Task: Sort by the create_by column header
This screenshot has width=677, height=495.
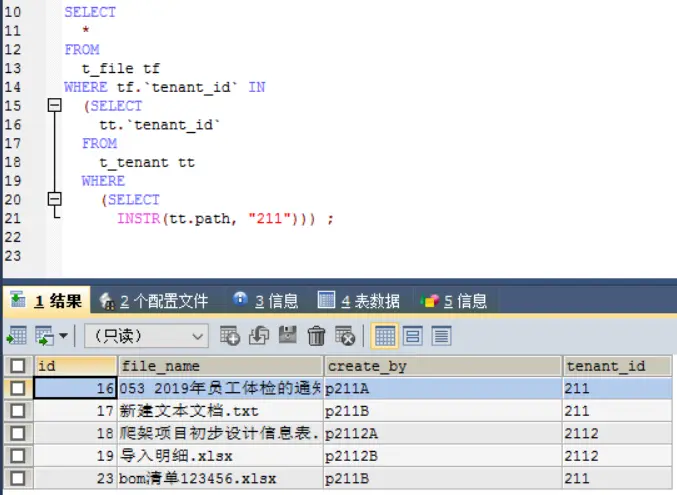Action: [x=443, y=366]
